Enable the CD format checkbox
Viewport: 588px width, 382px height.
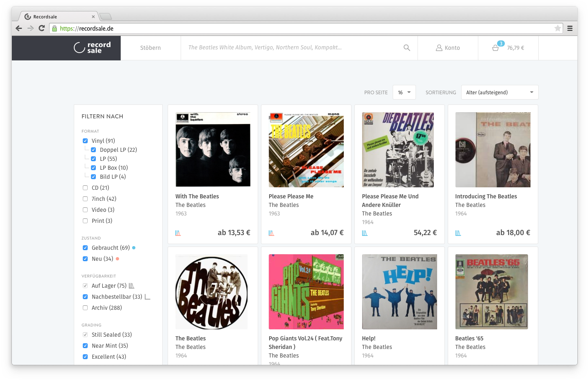(x=85, y=188)
